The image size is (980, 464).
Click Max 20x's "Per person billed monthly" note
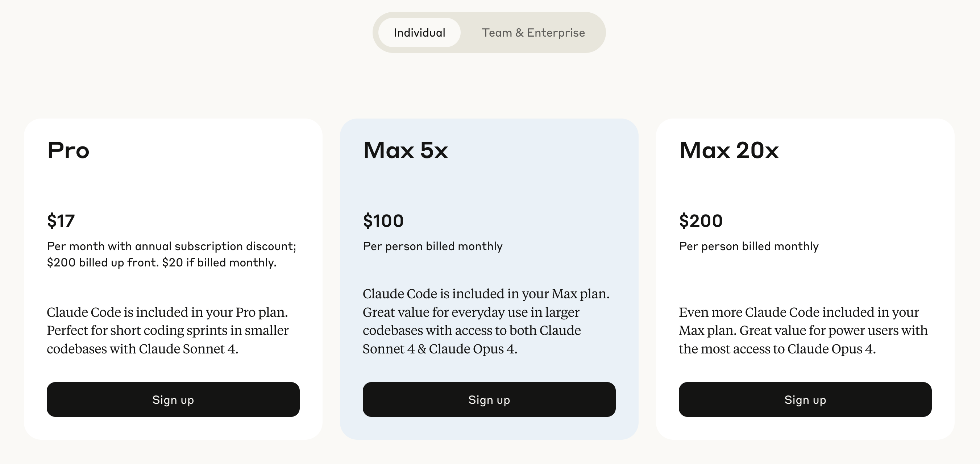point(749,246)
